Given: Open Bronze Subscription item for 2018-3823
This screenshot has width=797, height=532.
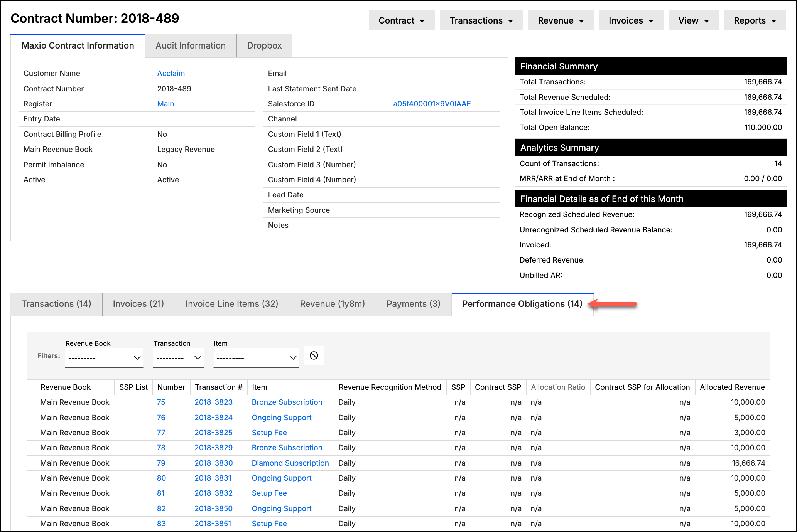Looking at the screenshot, I should click(287, 402).
